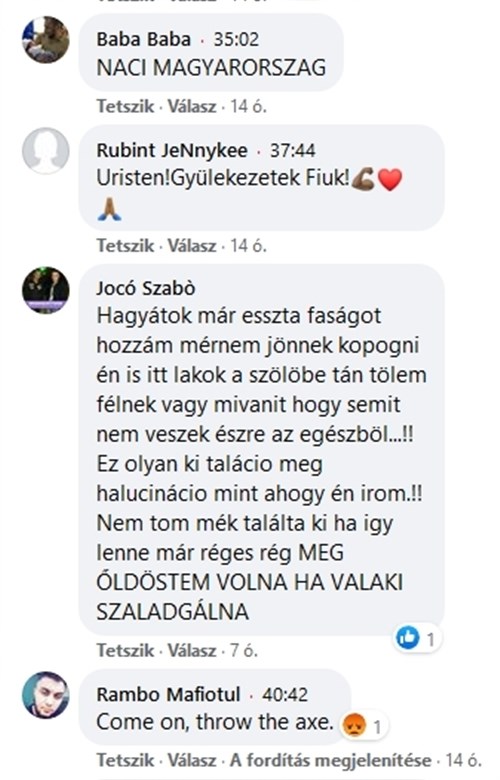Click Tetszik under Rambo Mafiotul's comment

(125, 761)
